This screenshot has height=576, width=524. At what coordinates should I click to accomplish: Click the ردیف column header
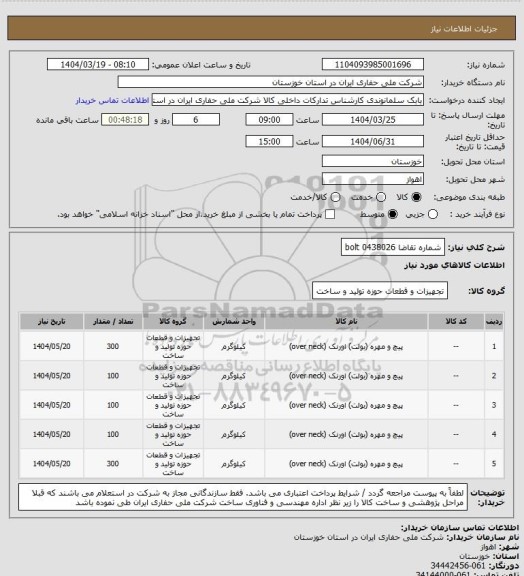tap(494, 321)
